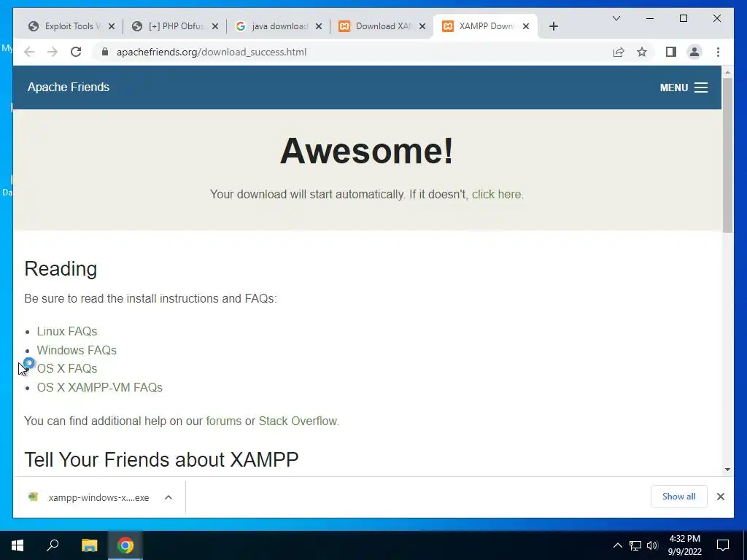Viewport: 747px width, 560px height.
Task: Minimize the Chrome window
Action: tap(650, 18)
